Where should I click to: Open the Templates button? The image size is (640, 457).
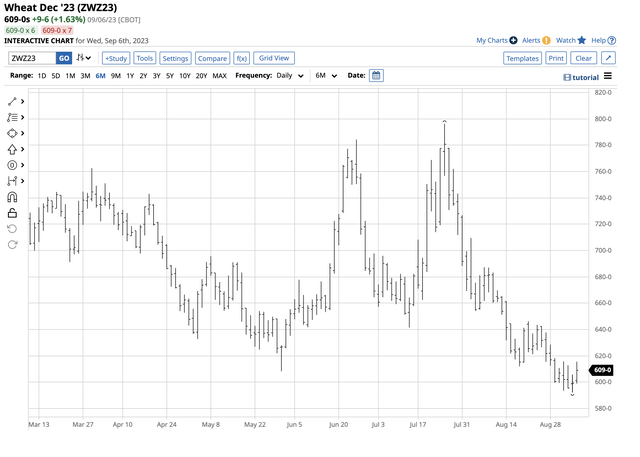click(x=522, y=58)
